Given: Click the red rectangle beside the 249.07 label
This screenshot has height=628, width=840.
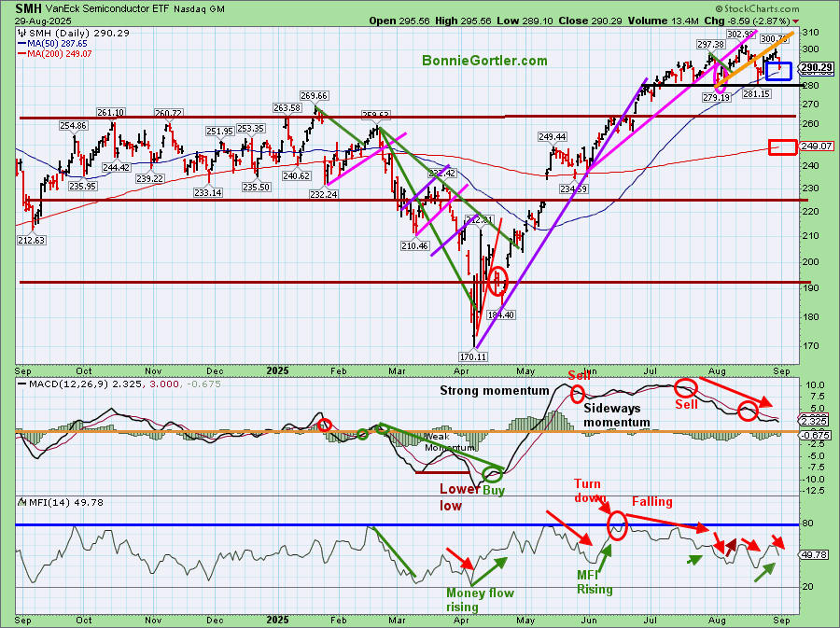Looking at the screenshot, I should tap(782, 147).
